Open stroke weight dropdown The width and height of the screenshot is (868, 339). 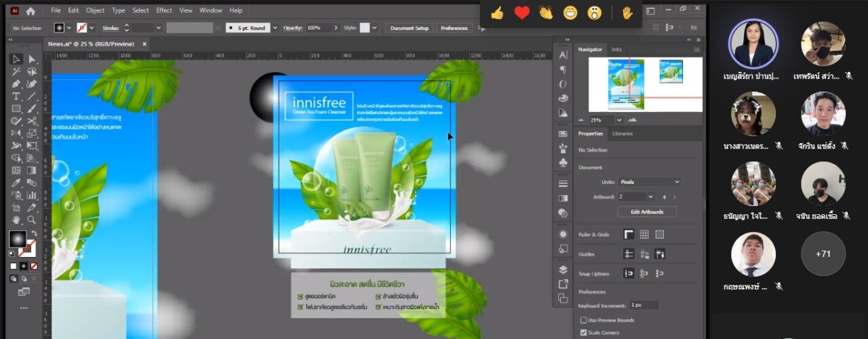(159, 28)
